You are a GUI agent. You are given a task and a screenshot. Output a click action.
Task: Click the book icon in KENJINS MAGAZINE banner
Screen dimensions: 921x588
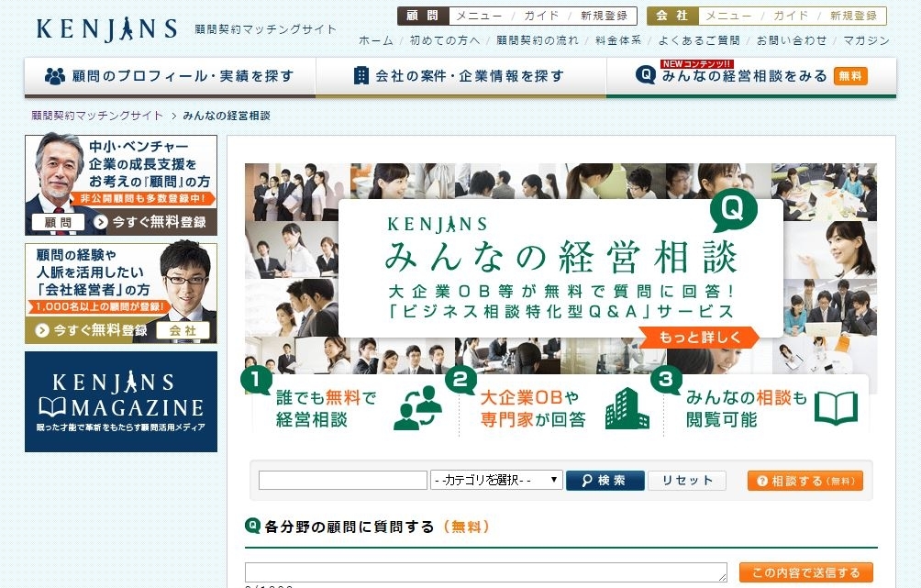pos(52,407)
